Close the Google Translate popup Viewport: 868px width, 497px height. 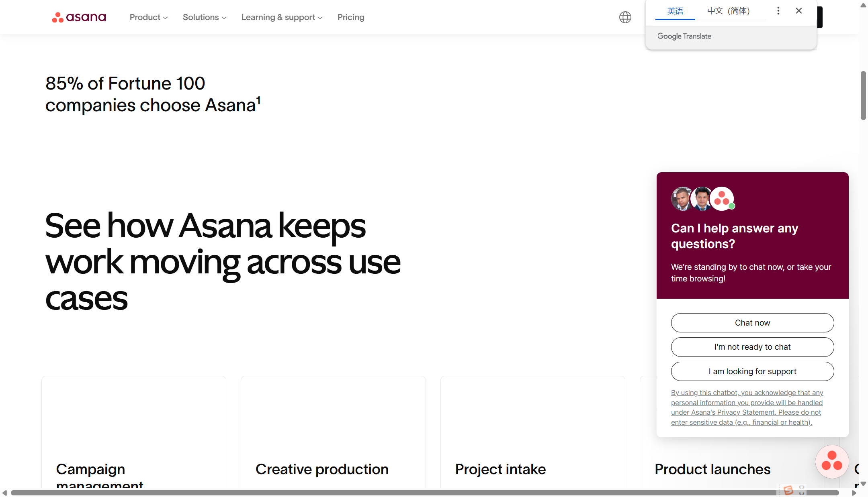(x=798, y=11)
